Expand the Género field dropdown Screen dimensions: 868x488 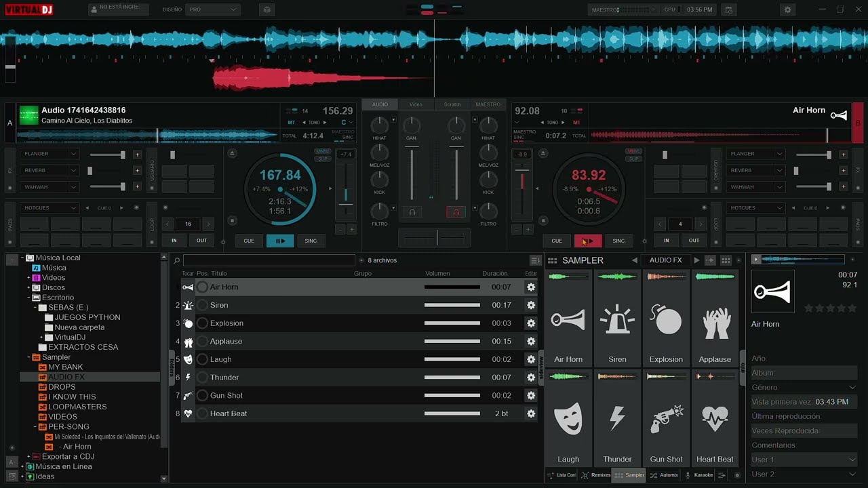[x=852, y=388]
